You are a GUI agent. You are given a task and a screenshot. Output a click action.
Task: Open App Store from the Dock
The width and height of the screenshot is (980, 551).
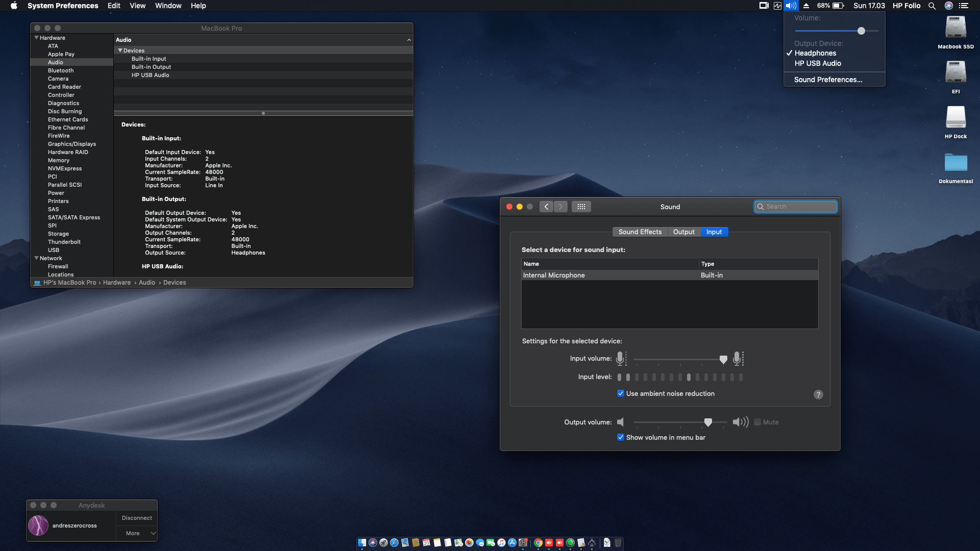click(x=512, y=543)
